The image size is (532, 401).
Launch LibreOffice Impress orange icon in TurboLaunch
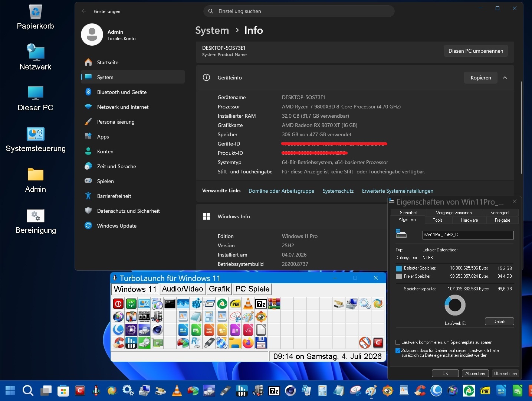pyautogui.click(x=209, y=330)
